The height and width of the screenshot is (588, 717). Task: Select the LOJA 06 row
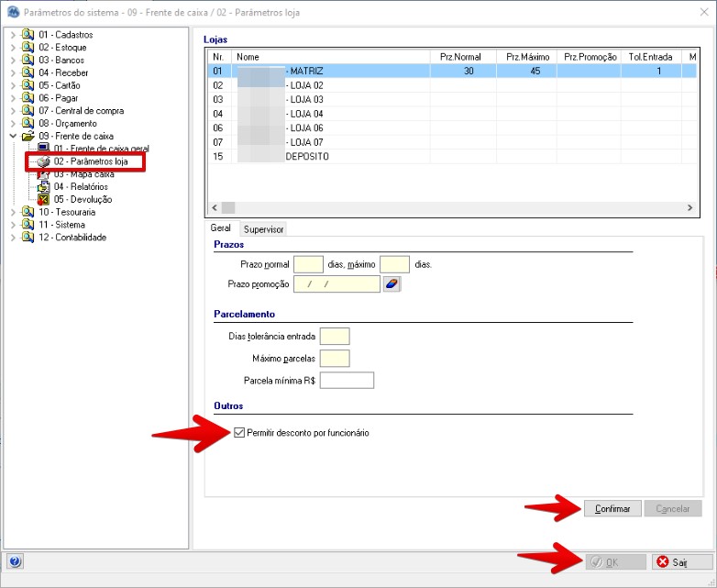click(452, 128)
